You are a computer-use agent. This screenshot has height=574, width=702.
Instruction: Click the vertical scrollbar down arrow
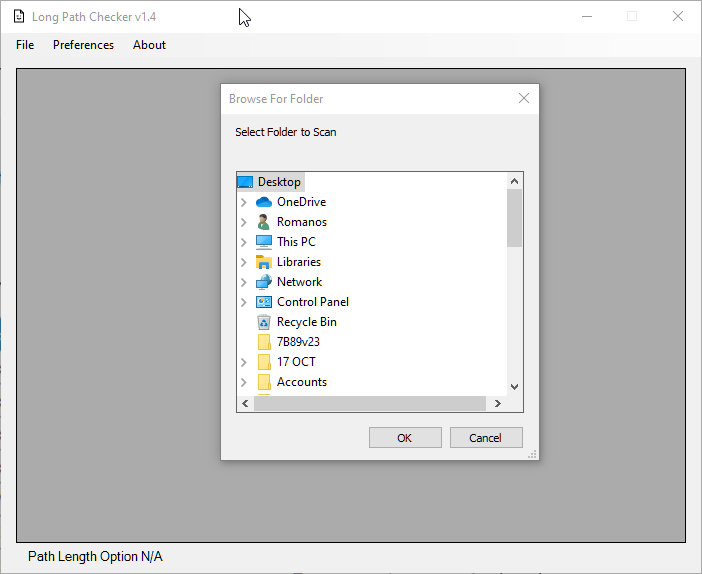514,387
